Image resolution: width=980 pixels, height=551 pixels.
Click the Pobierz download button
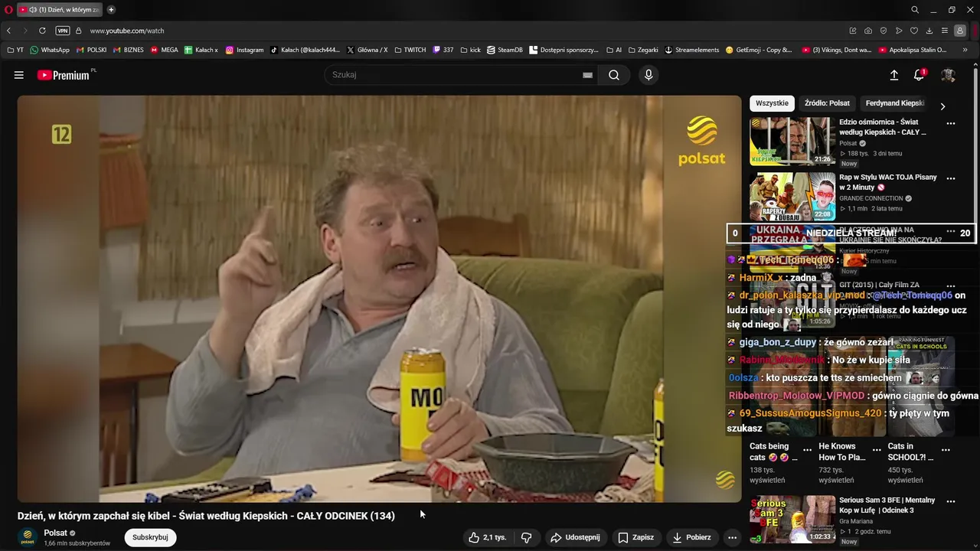(x=692, y=537)
